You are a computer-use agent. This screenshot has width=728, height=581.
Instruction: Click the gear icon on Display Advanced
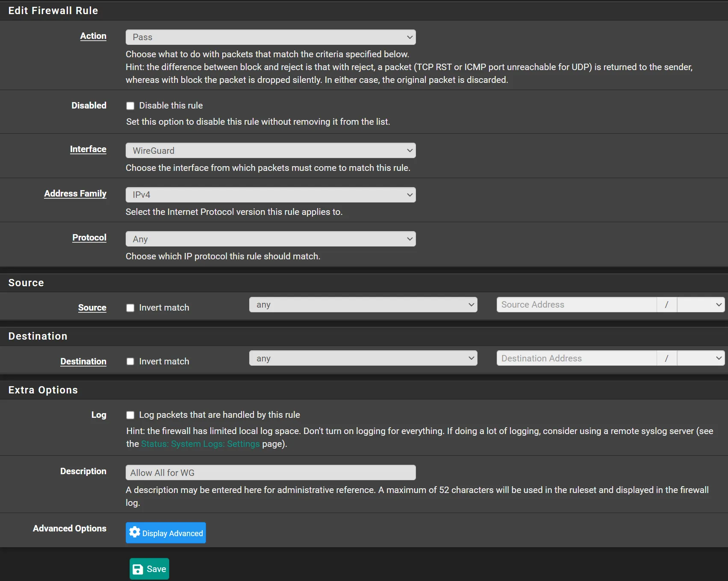click(135, 532)
